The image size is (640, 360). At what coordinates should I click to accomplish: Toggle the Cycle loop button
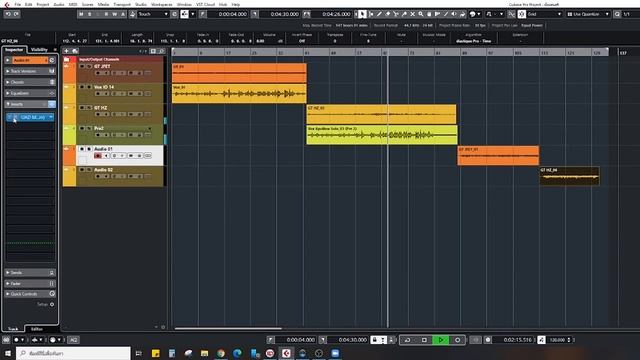pyautogui.click(x=407, y=340)
